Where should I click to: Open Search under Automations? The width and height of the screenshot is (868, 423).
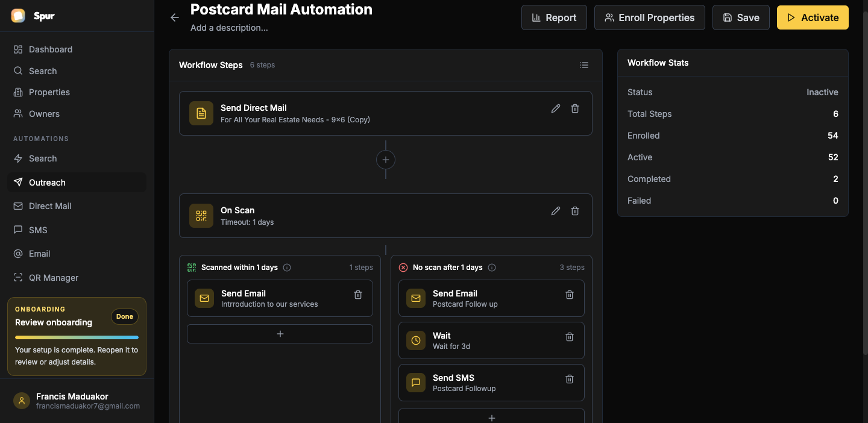click(x=77, y=158)
